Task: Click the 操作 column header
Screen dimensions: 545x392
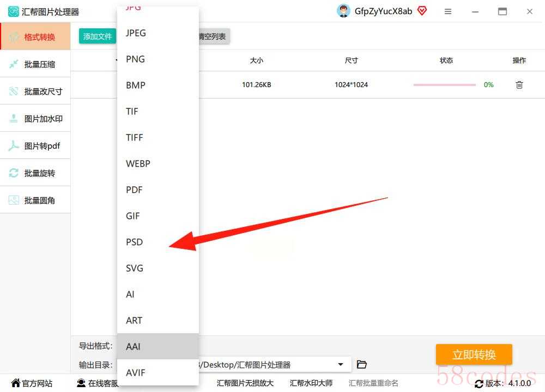Action: 519,60
